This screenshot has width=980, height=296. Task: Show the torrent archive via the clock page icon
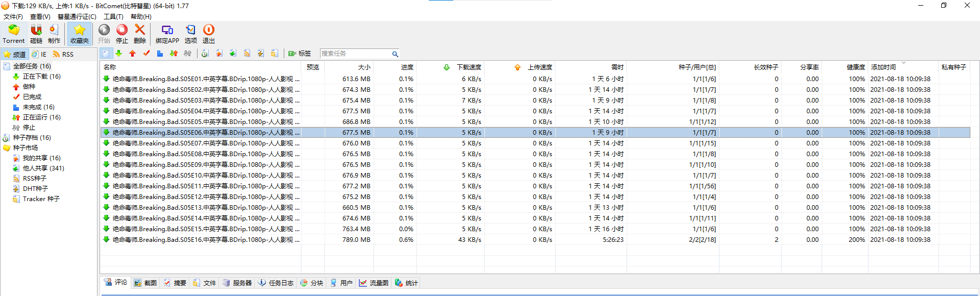click(x=205, y=54)
